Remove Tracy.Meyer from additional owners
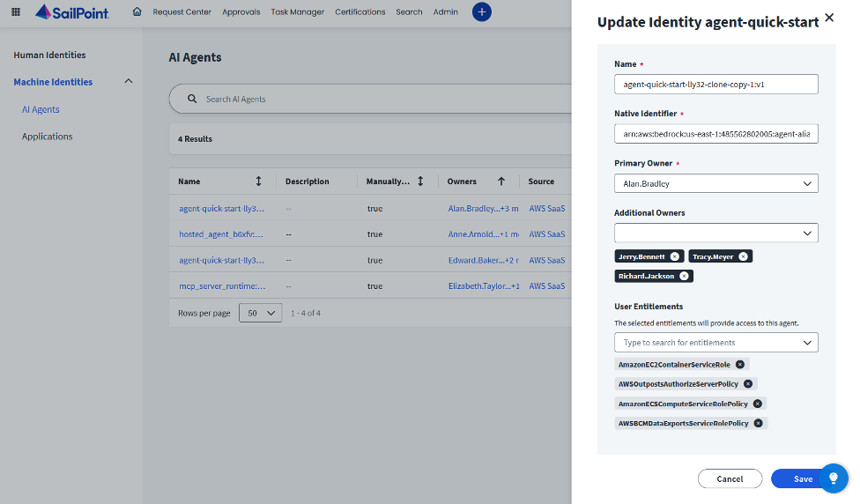This screenshot has height=504, width=860. tap(743, 256)
